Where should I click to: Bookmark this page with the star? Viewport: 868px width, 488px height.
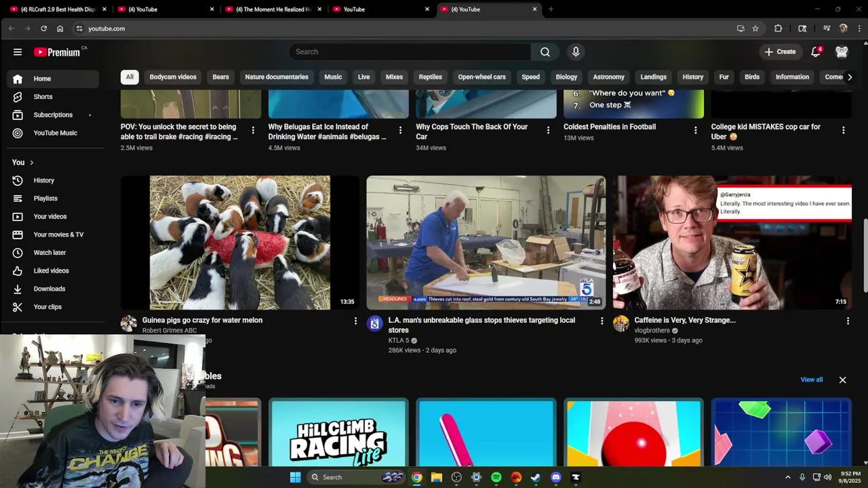coord(755,28)
